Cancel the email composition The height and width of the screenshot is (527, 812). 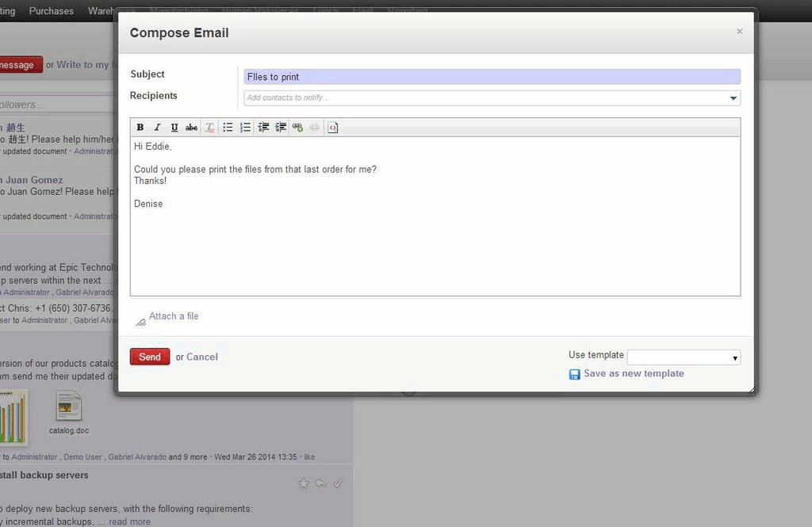pyautogui.click(x=202, y=357)
